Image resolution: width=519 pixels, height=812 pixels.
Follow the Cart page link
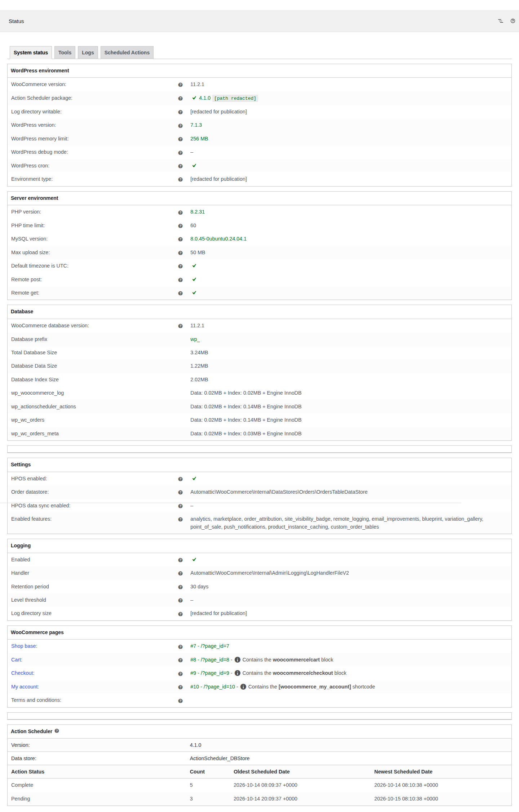tap(17, 660)
